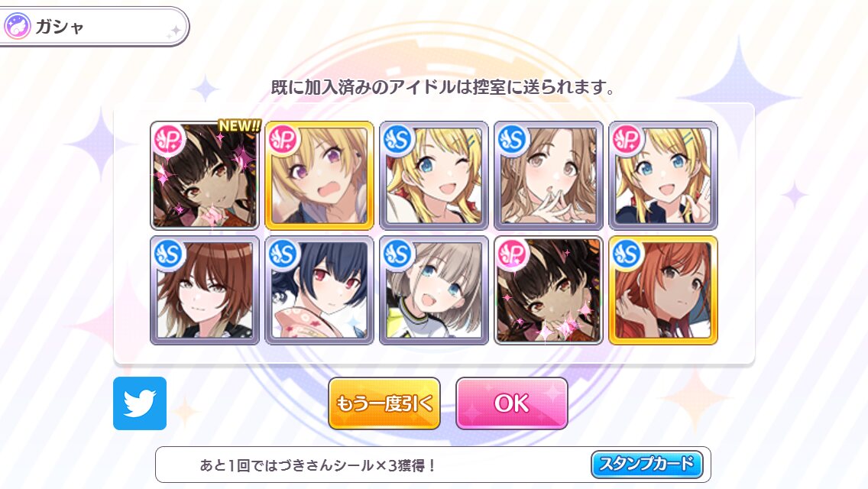868x489 pixels.
Task: Select the blonde idol card with P badge
Action: pyautogui.click(x=663, y=175)
